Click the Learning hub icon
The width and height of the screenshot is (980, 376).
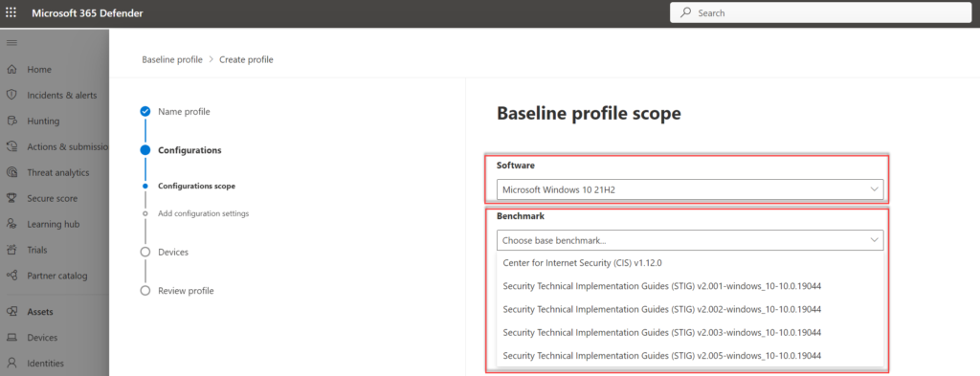point(11,224)
